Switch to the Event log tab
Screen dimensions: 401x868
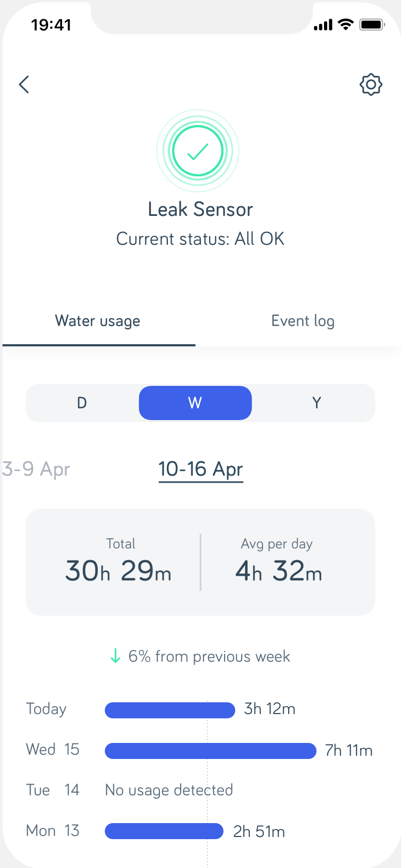303,321
